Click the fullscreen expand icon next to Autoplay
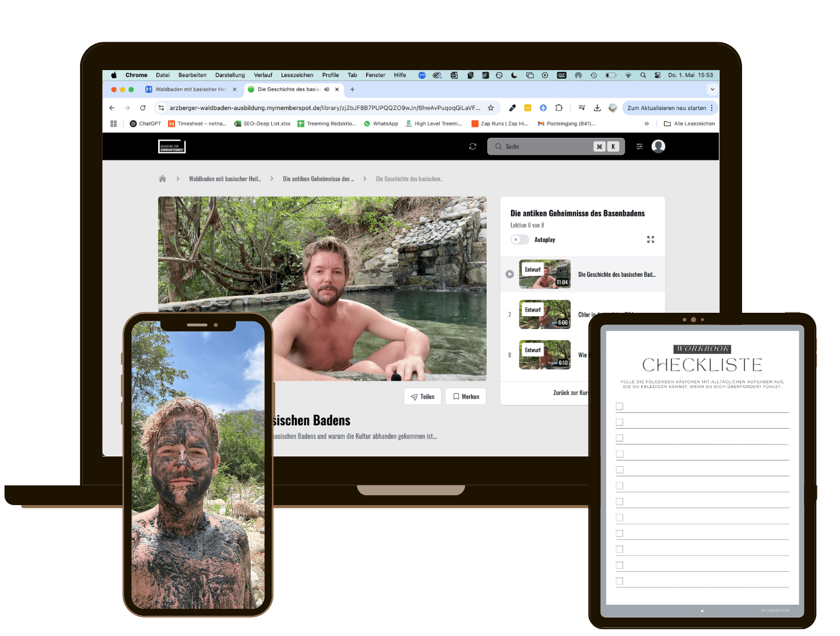Image resolution: width=840 pixels, height=636 pixels. pyautogui.click(x=650, y=239)
